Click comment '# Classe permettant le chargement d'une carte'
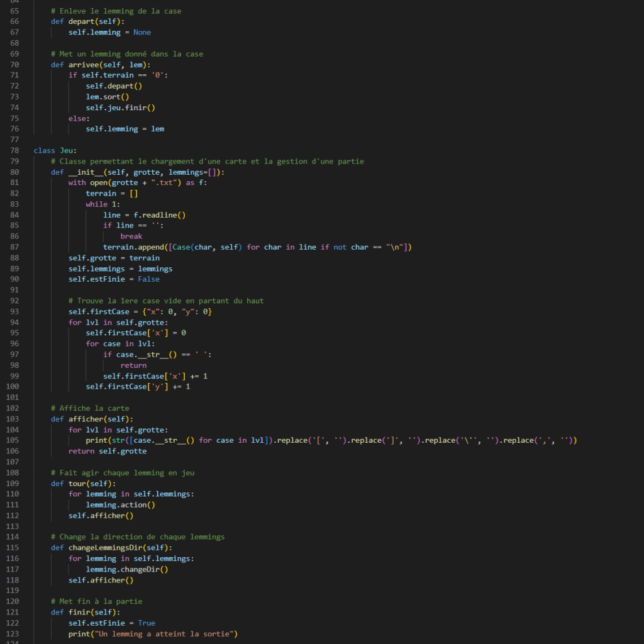This screenshot has width=644, height=644. point(208,161)
